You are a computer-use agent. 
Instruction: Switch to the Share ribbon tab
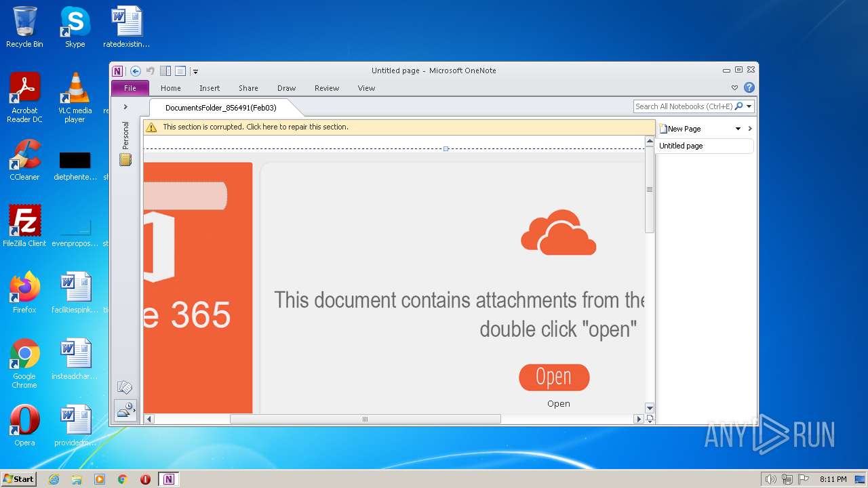(x=248, y=88)
